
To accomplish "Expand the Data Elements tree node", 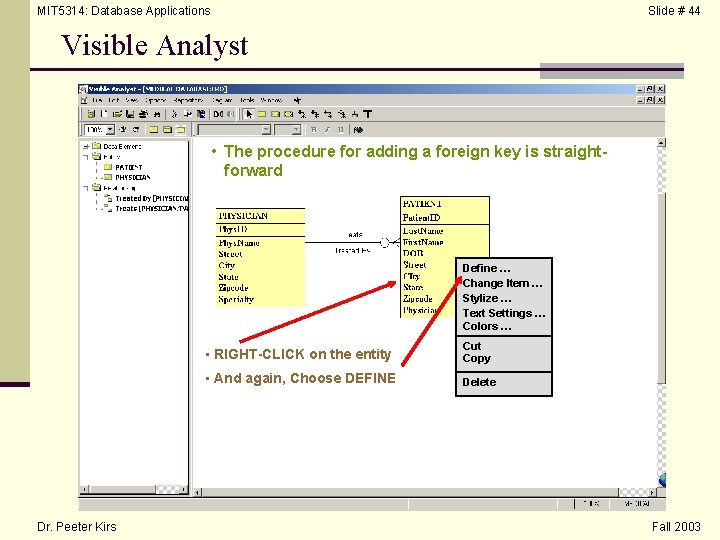I will click(x=86, y=146).
